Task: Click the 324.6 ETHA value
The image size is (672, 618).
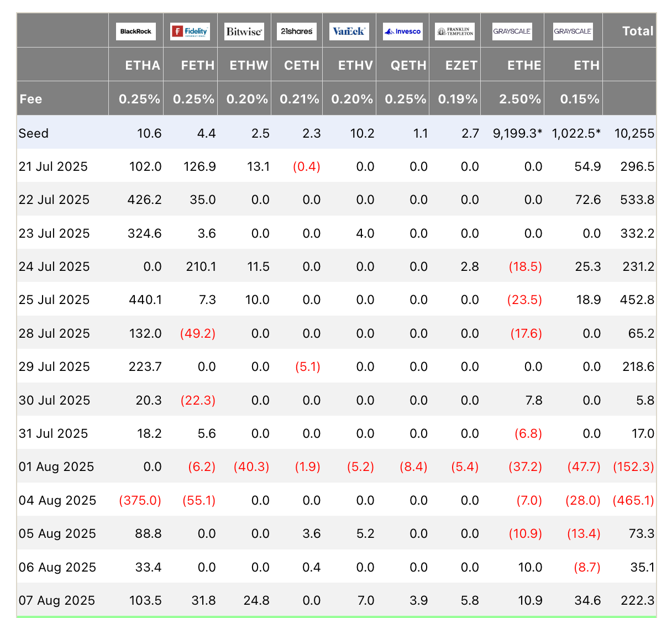Action: click(x=144, y=233)
